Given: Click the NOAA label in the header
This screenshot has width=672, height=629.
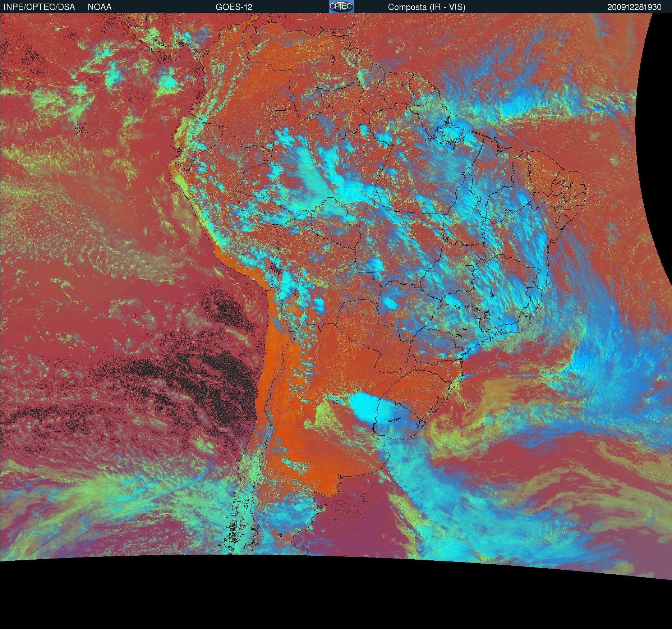Looking at the screenshot, I should [100, 7].
